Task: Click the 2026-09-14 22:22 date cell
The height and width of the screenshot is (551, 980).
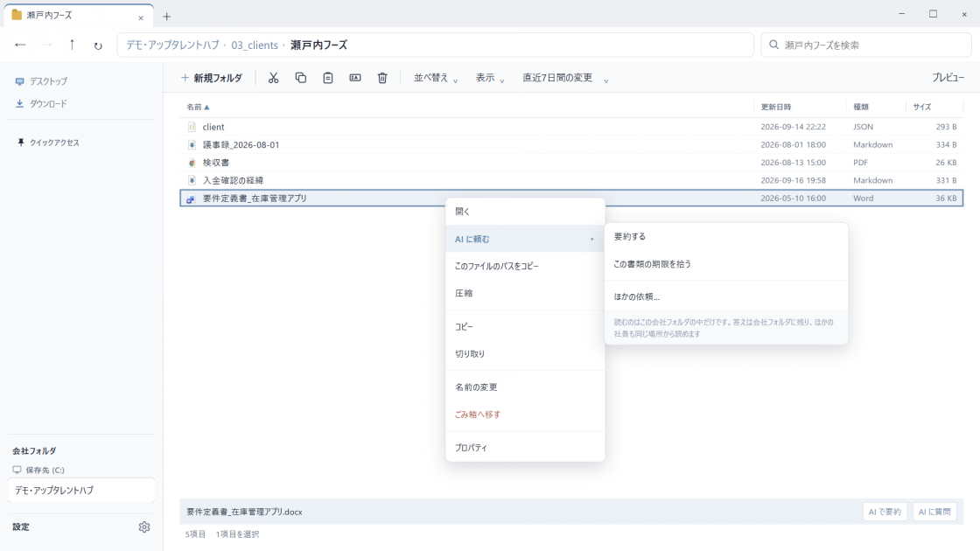Action: click(793, 127)
